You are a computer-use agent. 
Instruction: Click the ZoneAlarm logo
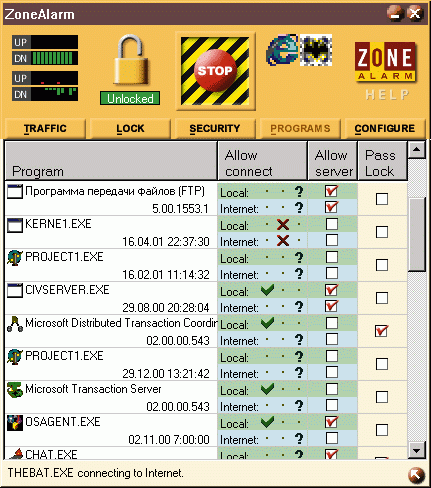[385, 61]
